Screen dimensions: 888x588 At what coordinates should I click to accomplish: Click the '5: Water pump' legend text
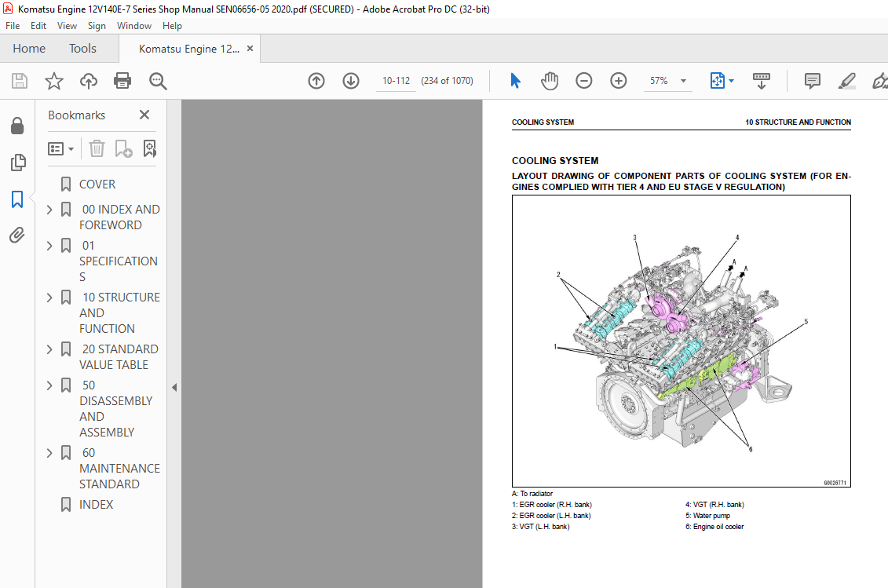coord(707,516)
